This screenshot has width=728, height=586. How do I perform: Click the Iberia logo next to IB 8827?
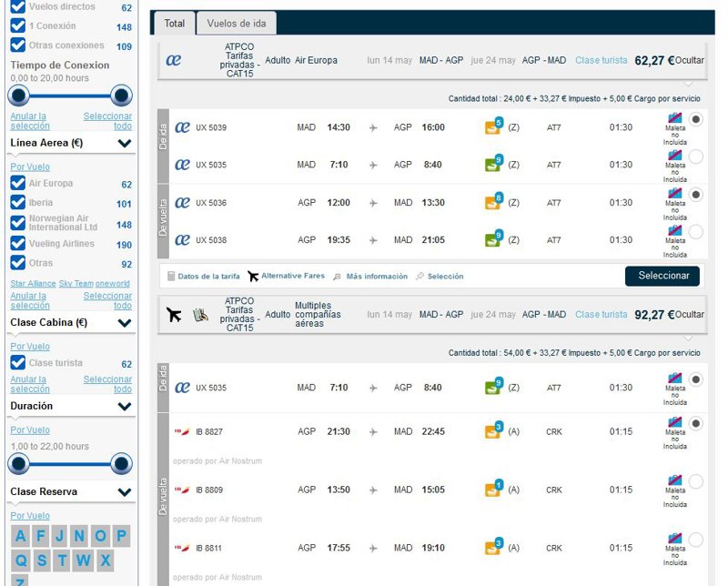coord(182,431)
